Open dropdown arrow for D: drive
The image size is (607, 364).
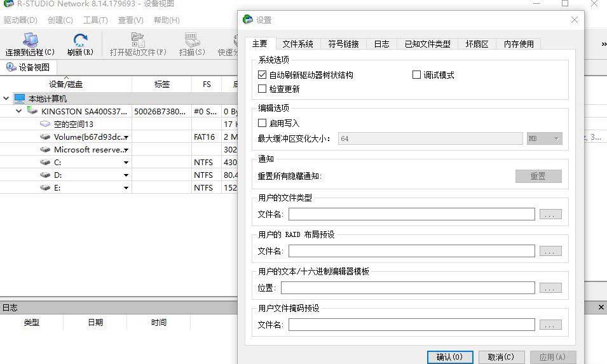tap(126, 175)
